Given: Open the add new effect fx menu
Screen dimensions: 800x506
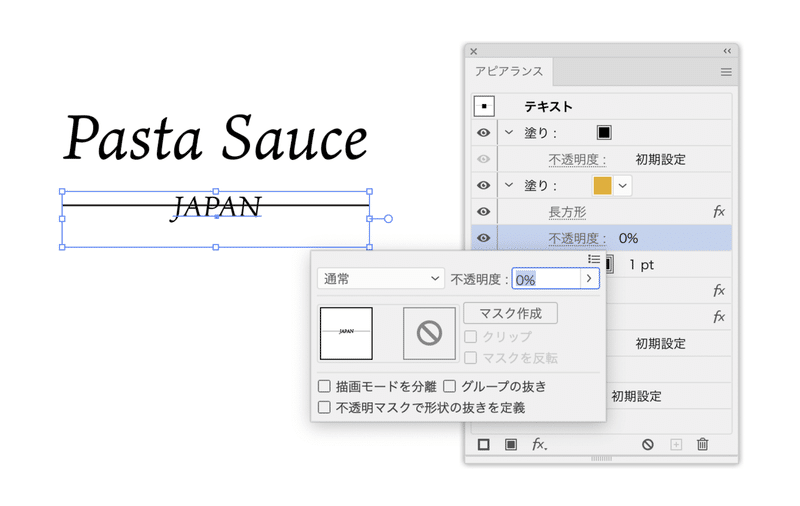Looking at the screenshot, I should pos(539,445).
